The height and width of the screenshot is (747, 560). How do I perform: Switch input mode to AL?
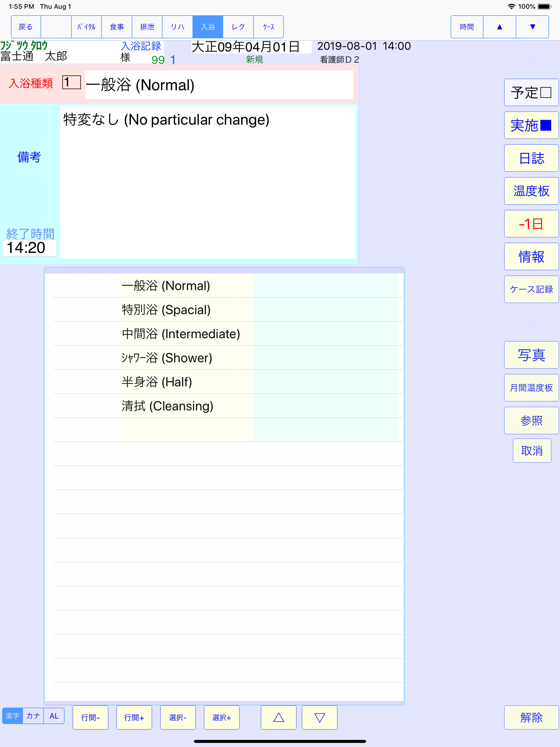click(54, 716)
